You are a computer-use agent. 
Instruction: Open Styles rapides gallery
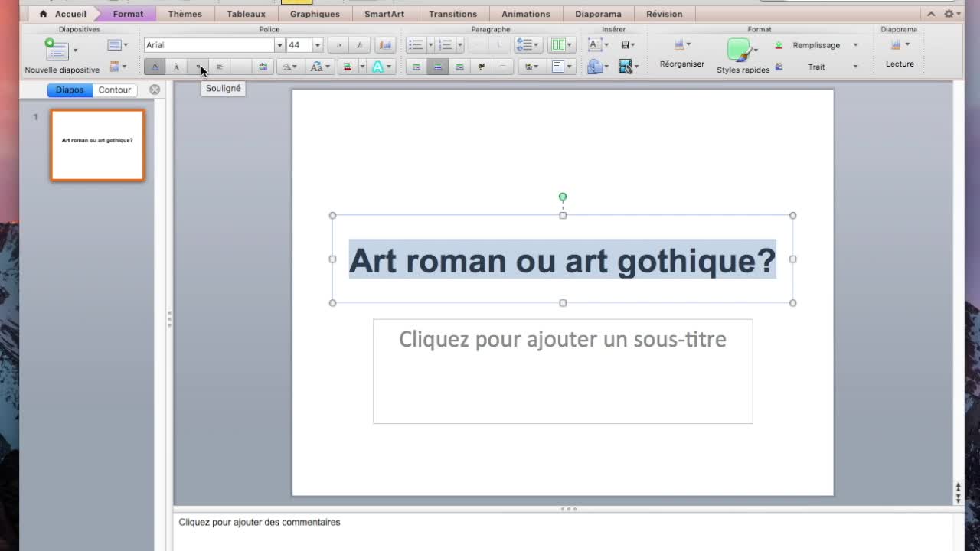739,51
